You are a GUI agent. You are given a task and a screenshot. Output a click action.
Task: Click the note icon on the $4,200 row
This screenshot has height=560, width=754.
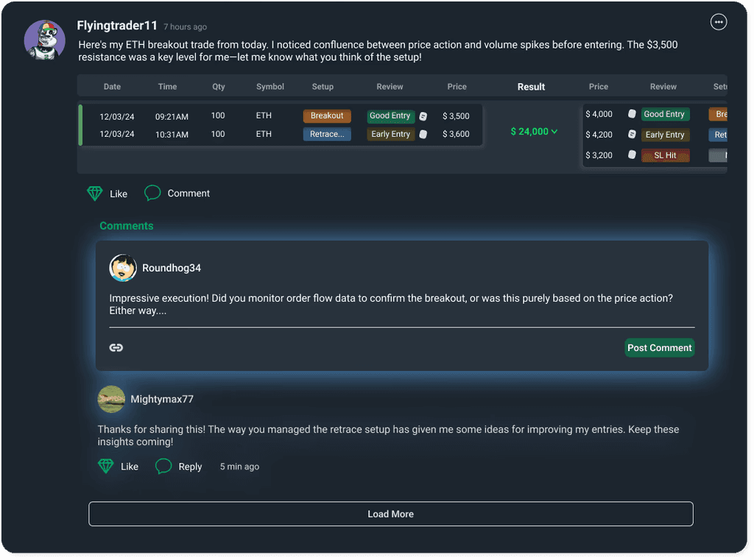632,134
